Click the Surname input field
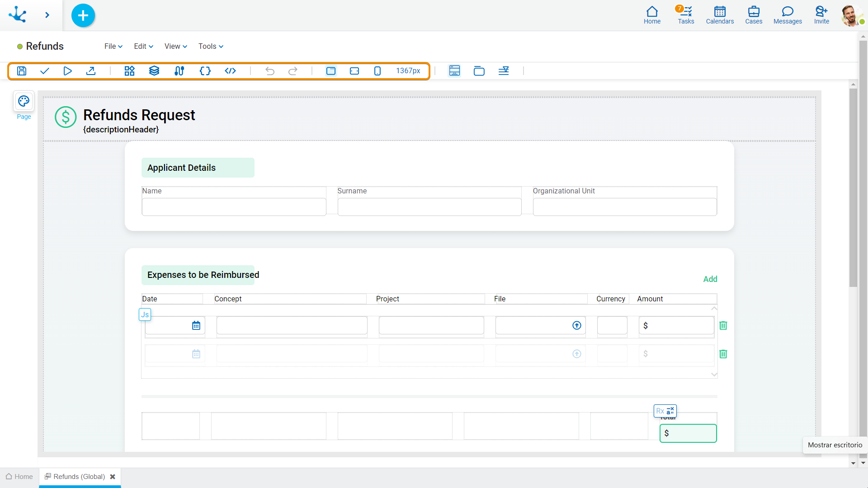868x488 pixels. pyautogui.click(x=429, y=207)
